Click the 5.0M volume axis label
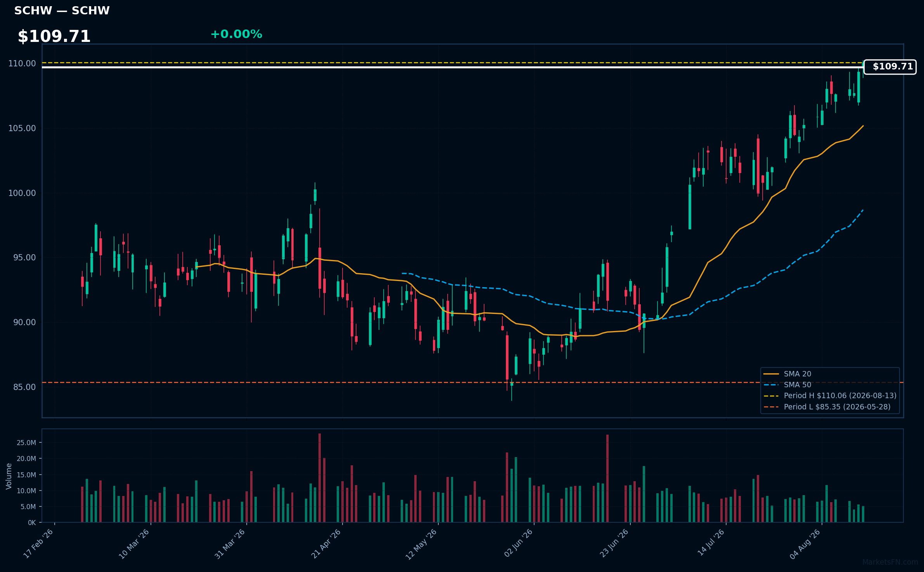Viewport: 924px width, 572px height. tap(28, 507)
